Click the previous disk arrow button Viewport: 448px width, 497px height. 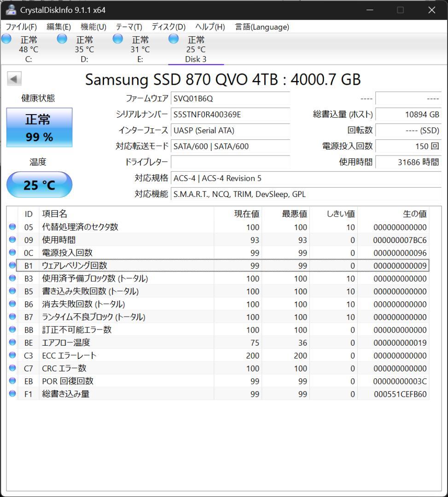pyautogui.click(x=14, y=79)
